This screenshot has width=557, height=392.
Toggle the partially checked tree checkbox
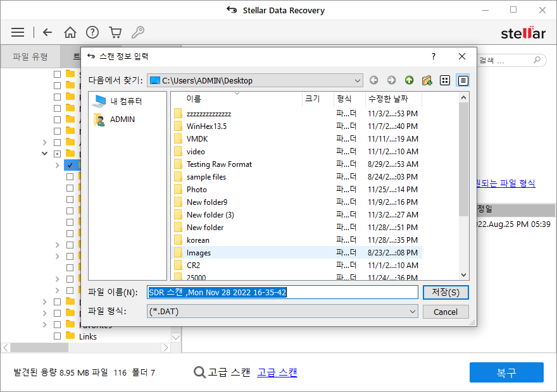57,154
